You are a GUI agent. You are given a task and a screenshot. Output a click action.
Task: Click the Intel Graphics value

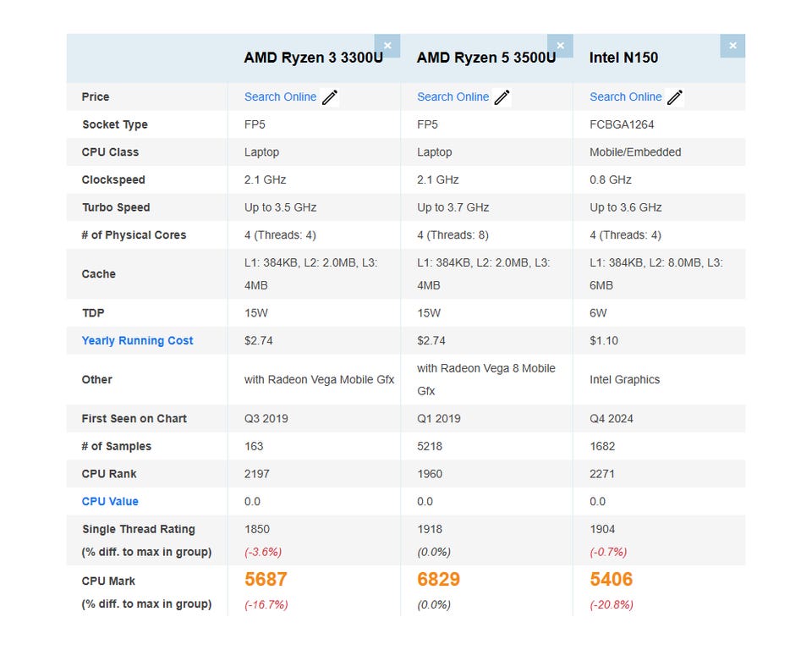coord(624,379)
